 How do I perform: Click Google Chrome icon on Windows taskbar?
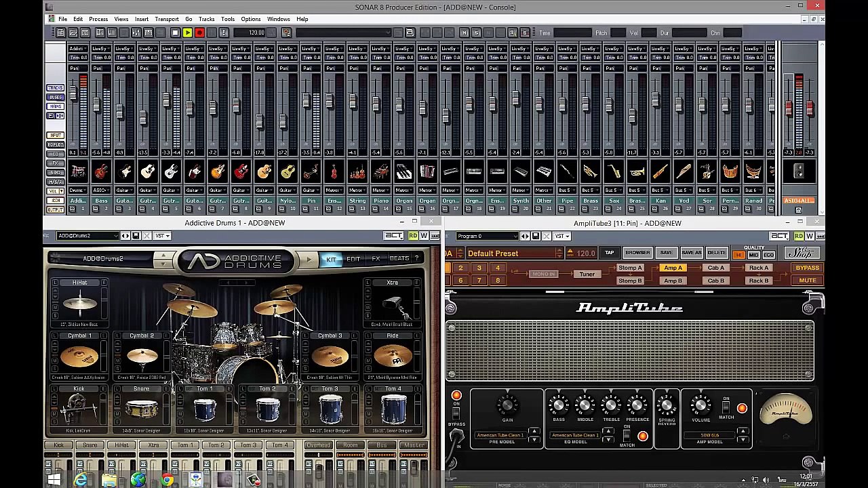(x=167, y=480)
